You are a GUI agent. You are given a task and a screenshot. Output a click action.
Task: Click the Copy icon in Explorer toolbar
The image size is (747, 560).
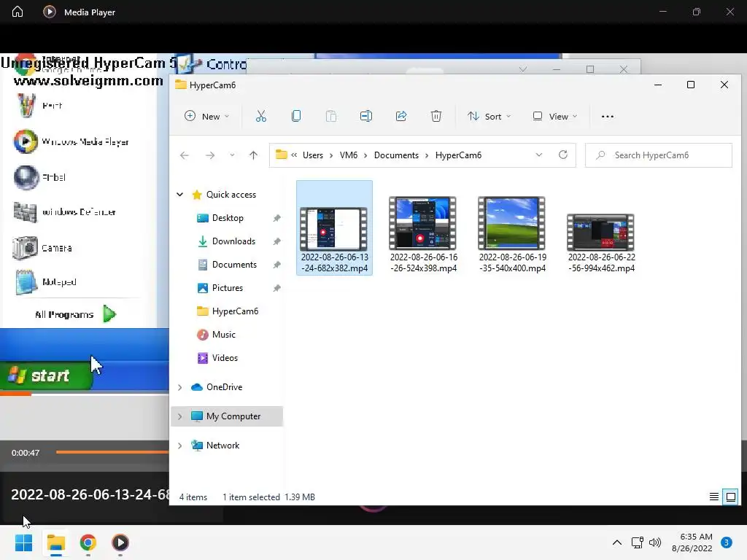(x=296, y=116)
